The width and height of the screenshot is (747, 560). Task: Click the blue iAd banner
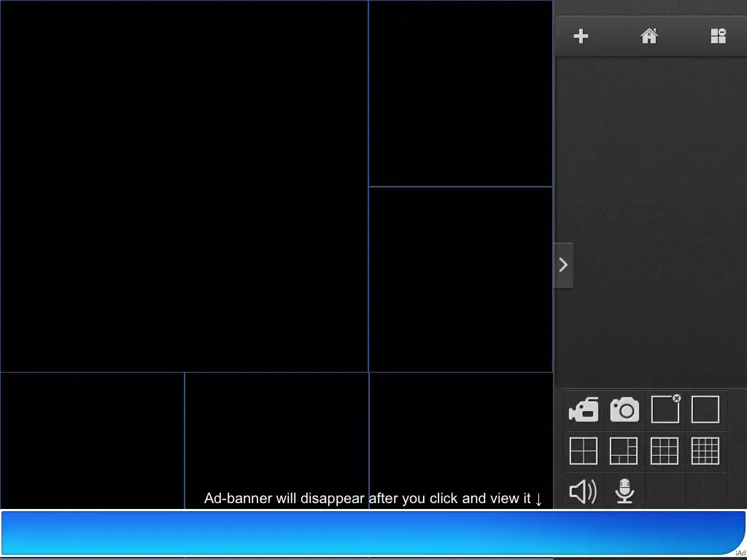[x=373, y=533]
